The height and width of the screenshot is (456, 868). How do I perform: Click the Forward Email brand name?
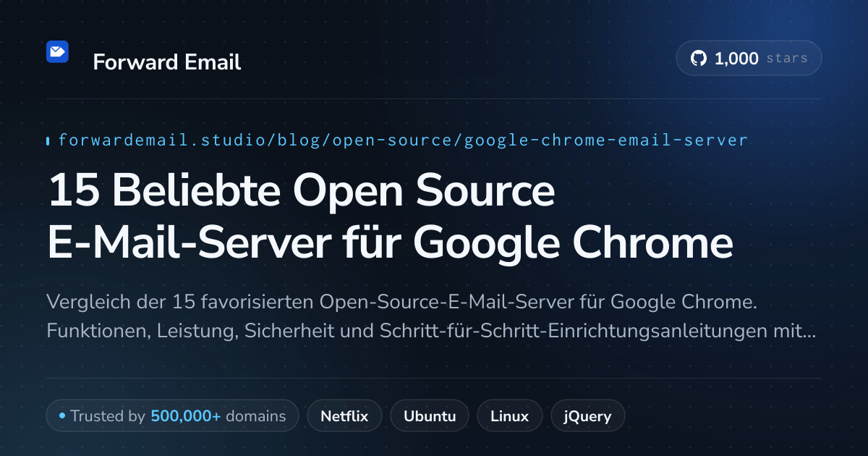167,62
